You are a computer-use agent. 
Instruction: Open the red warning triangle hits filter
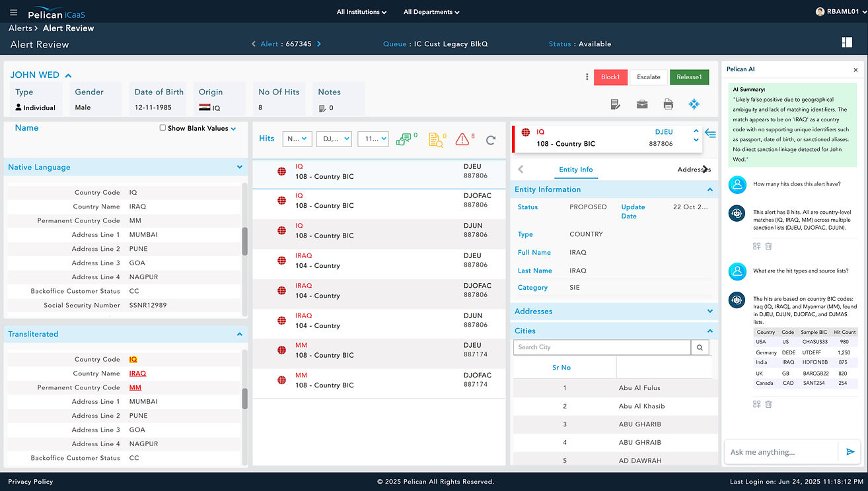(x=462, y=139)
